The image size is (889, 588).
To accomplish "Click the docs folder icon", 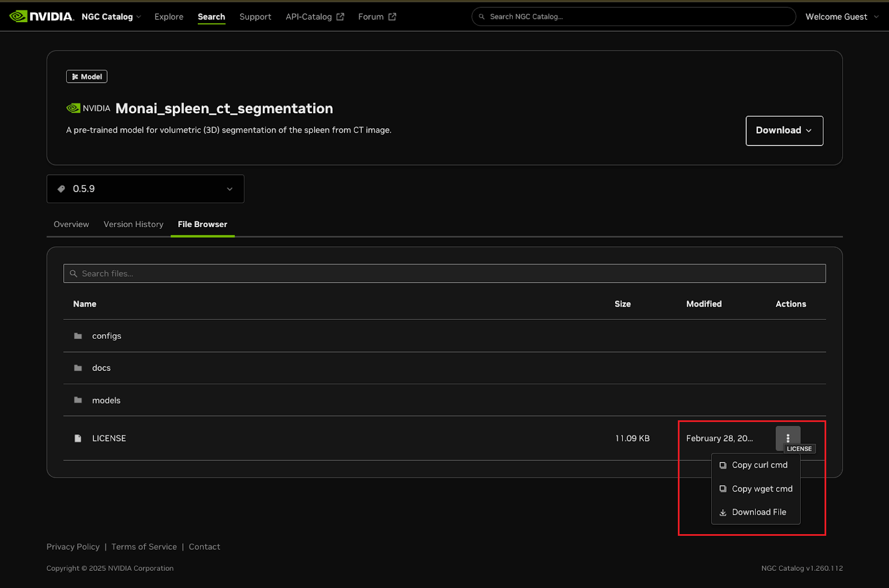I will point(78,368).
